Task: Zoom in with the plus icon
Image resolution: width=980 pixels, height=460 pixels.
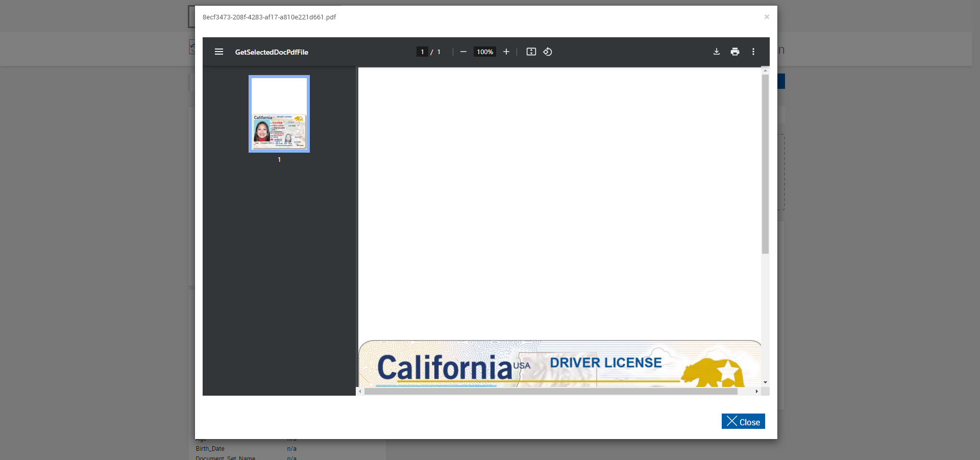Action: coord(506,52)
